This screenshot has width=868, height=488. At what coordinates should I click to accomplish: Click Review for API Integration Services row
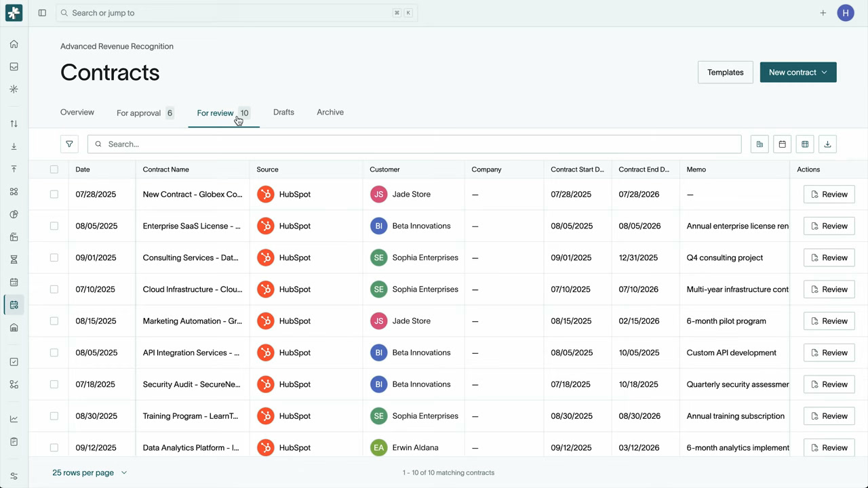pos(829,352)
